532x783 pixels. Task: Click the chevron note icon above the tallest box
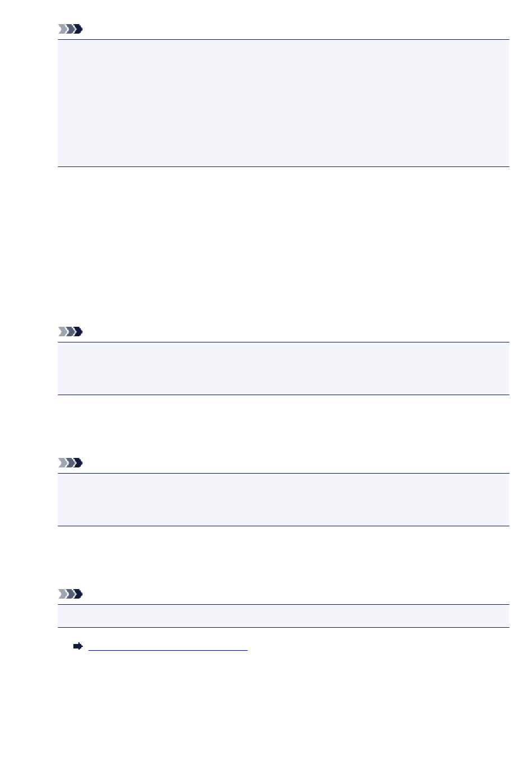point(71,29)
